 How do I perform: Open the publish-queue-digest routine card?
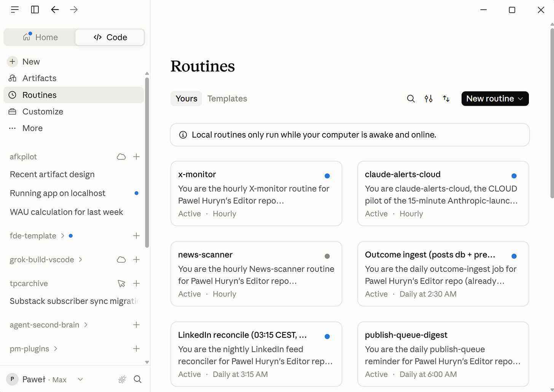443,354
